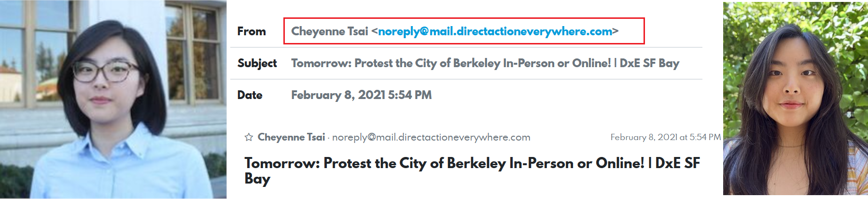Click 'DxE SF Bay' in grey subject line
The width and height of the screenshot is (868, 199).
[649, 63]
